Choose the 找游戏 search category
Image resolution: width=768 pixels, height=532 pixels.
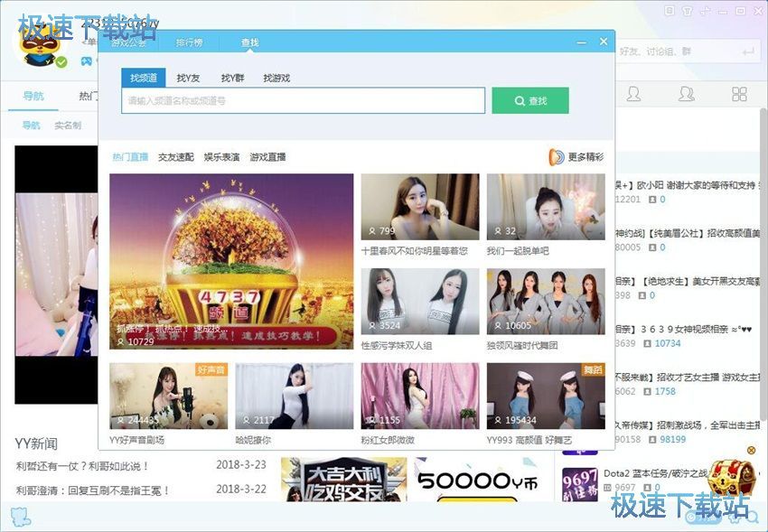276,78
